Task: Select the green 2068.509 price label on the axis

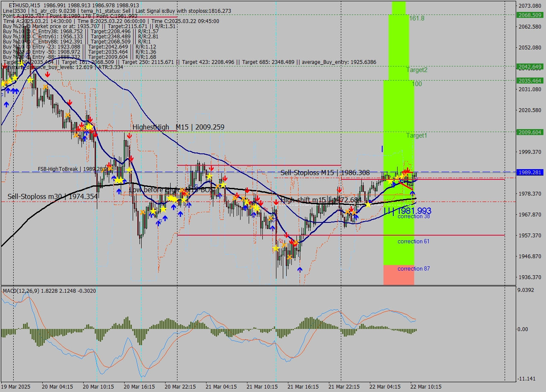Action: [x=530, y=14]
